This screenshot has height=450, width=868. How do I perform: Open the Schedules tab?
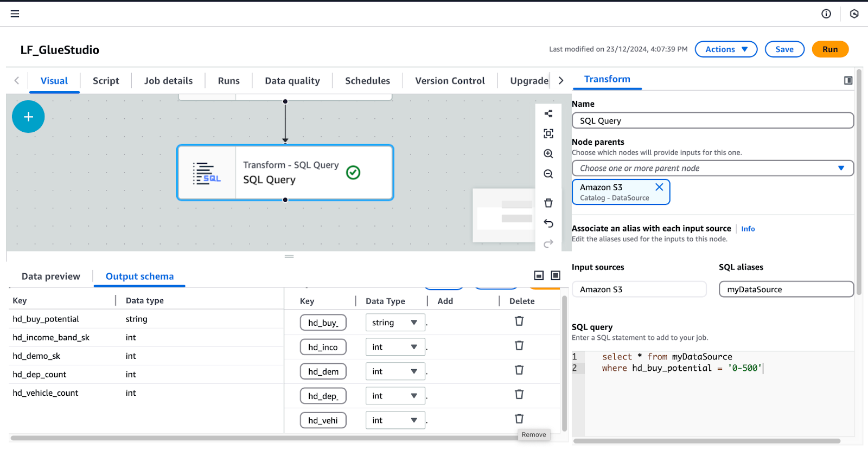[367, 81]
